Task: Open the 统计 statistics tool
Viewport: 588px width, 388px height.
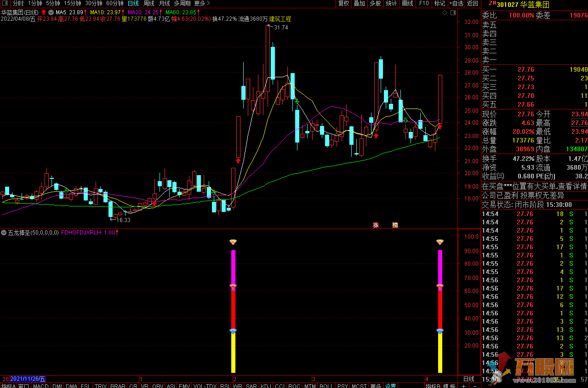Action: [391, 3]
